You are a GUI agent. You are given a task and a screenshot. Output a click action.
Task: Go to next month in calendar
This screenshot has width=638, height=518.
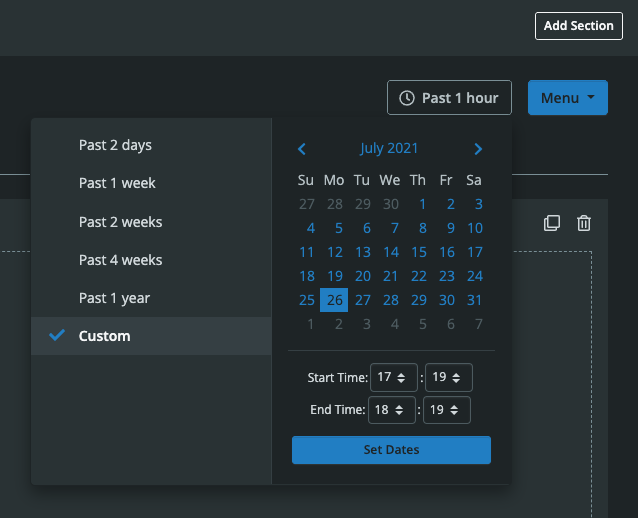pyautogui.click(x=478, y=149)
